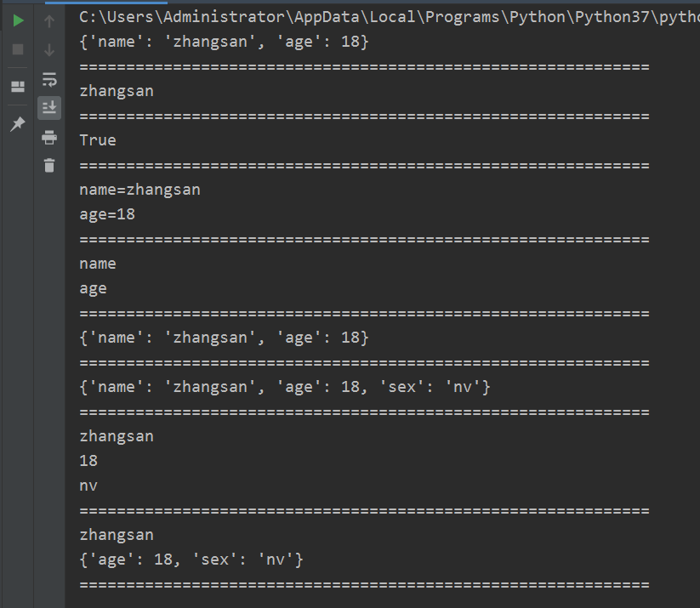Click the dictionary line containing 'sex': 'nv'

pos(285,387)
